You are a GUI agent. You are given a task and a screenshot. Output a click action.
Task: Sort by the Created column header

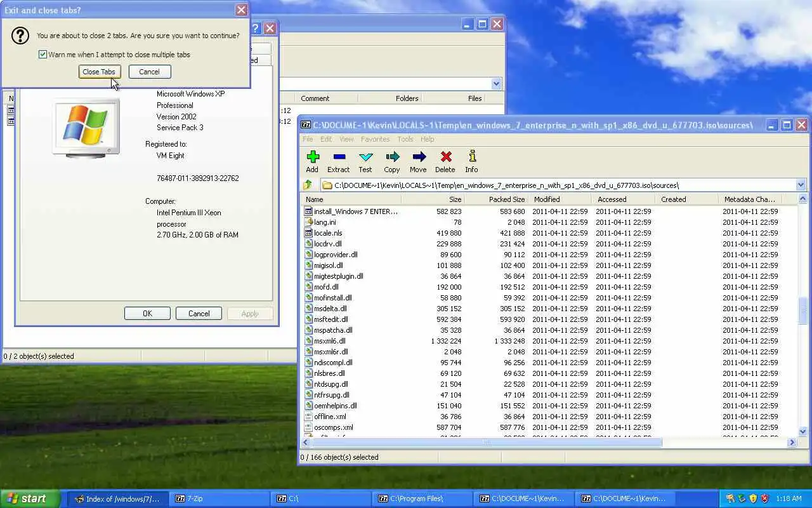(x=688, y=199)
